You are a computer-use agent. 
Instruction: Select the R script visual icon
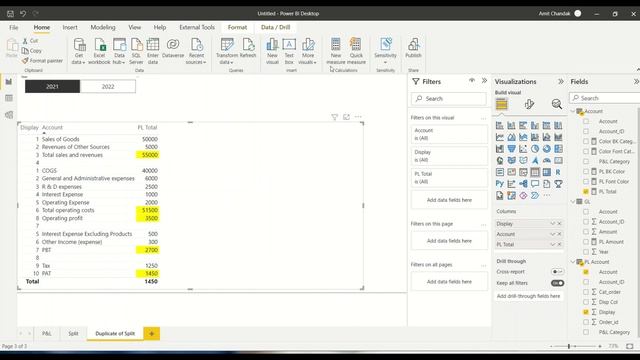558,172
